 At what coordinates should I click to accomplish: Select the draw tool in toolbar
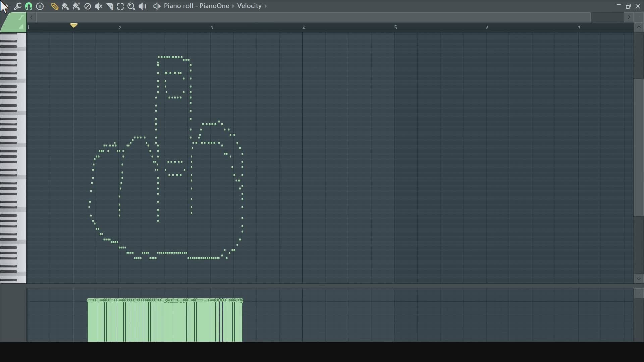click(x=54, y=6)
